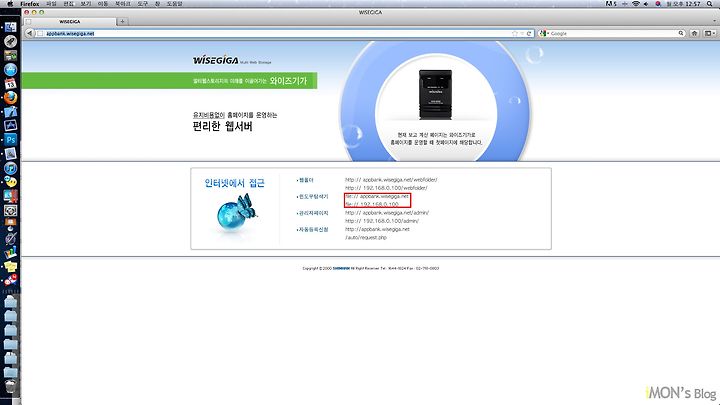The image size is (720, 405).
Task: Click the WISEGIGA logo
Action: [216, 60]
